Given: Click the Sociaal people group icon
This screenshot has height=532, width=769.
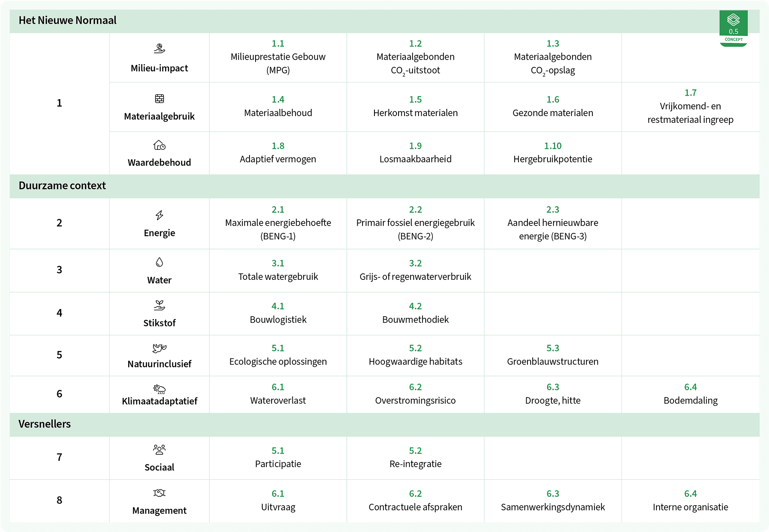Looking at the screenshot, I should coord(159,450).
